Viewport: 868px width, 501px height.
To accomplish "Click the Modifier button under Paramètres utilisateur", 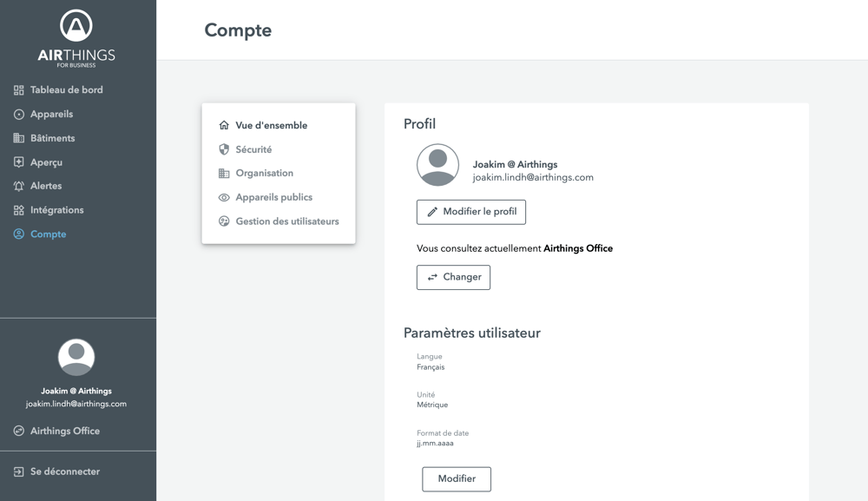I will click(457, 478).
